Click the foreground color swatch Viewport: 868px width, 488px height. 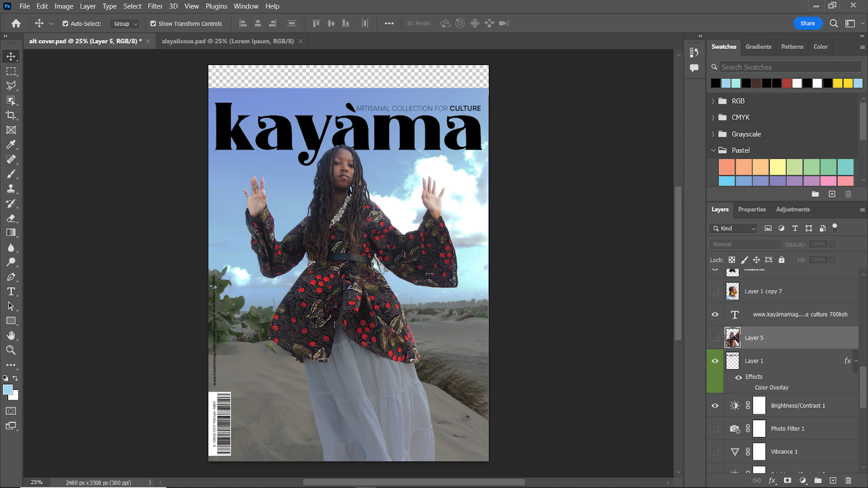point(7,389)
